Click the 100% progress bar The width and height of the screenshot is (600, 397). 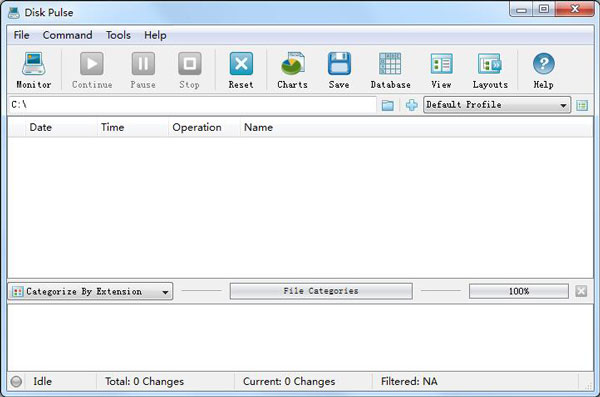(x=519, y=291)
